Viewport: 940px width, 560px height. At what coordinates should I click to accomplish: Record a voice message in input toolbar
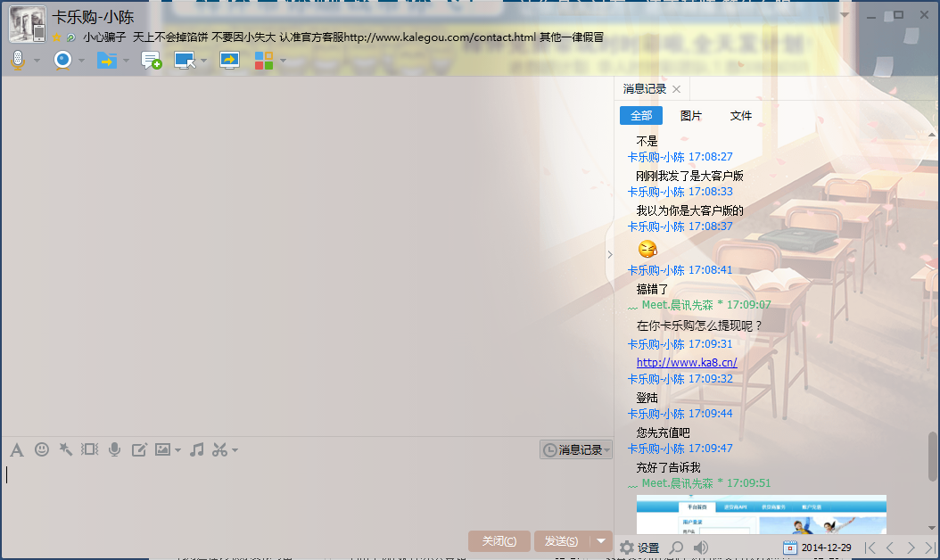pos(114,449)
